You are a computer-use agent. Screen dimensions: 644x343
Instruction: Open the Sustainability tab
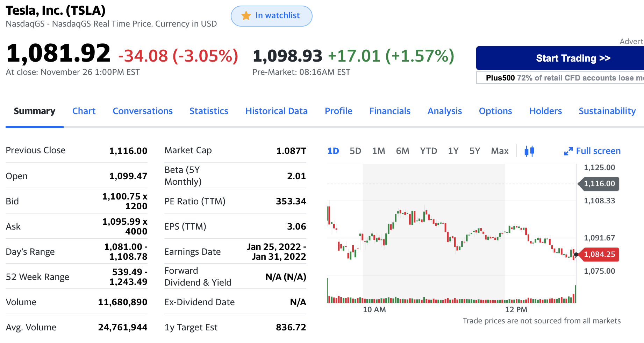click(x=607, y=111)
